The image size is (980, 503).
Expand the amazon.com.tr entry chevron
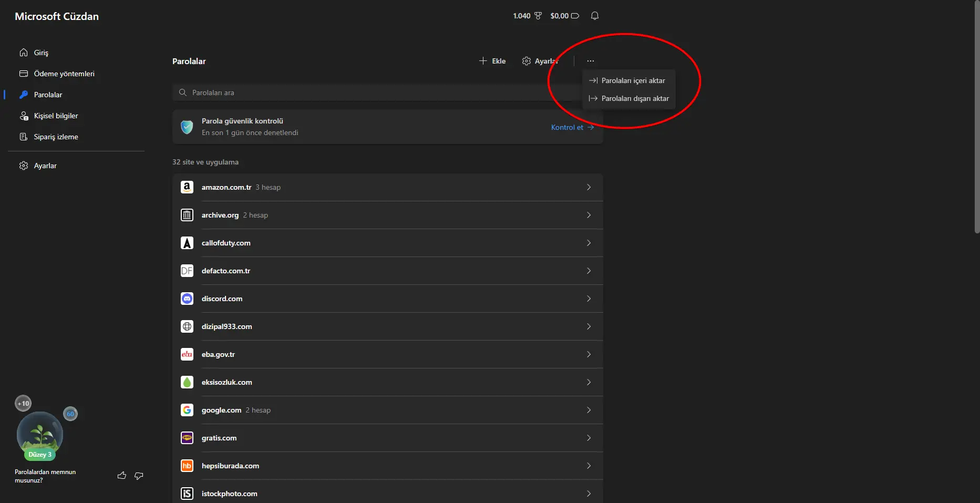pyautogui.click(x=589, y=187)
